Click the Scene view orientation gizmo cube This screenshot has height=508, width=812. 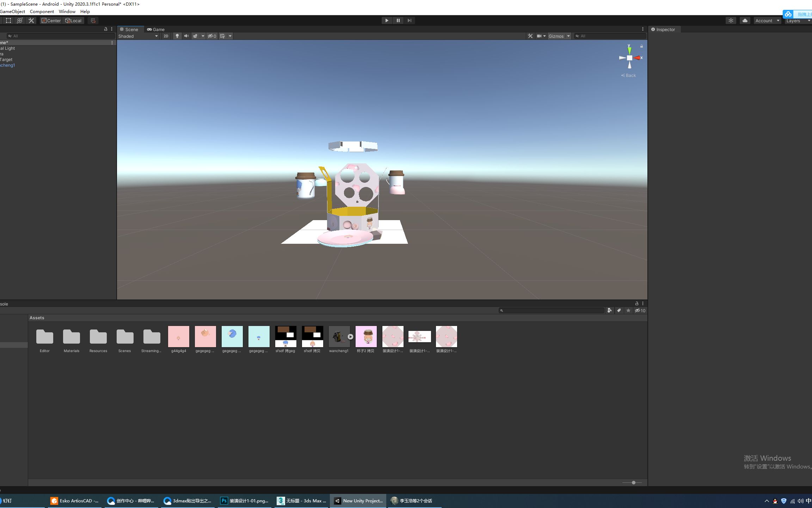tap(629, 58)
